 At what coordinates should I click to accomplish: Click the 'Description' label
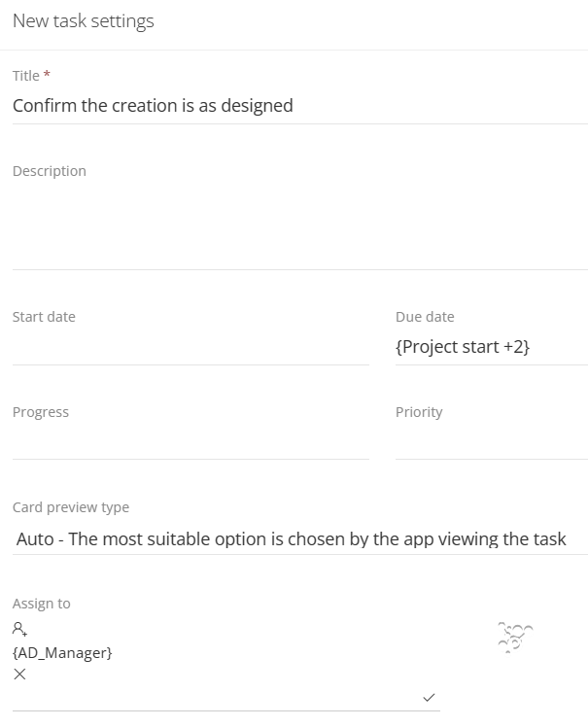click(50, 171)
